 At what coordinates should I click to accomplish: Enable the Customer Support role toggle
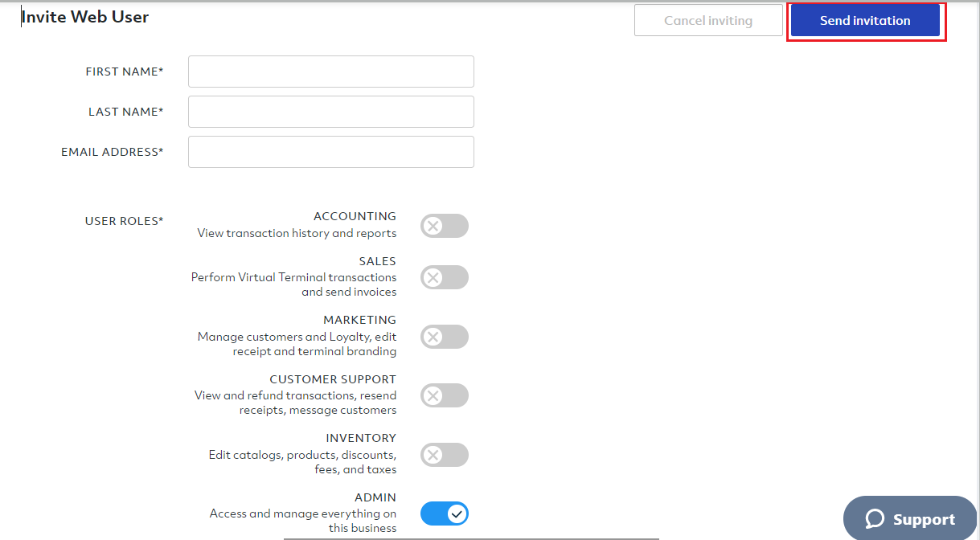444,395
